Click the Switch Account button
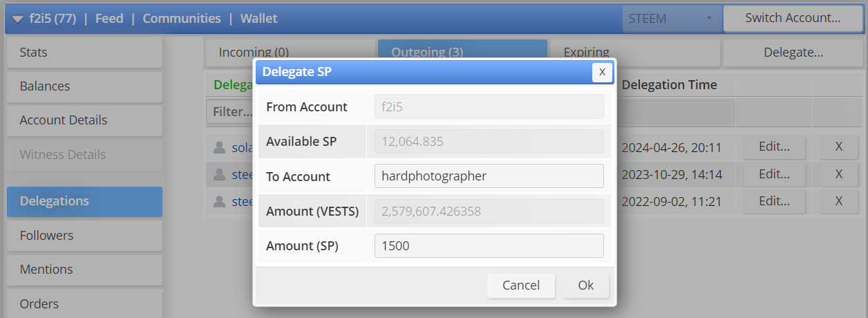868x318 pixels. 793,19
